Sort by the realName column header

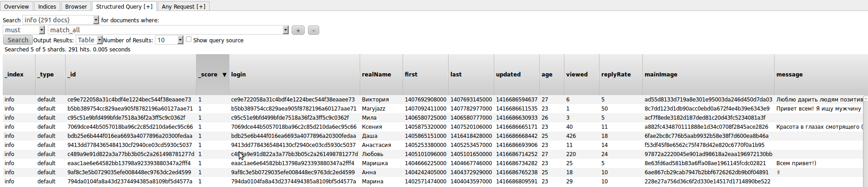[x=381, y=75]
